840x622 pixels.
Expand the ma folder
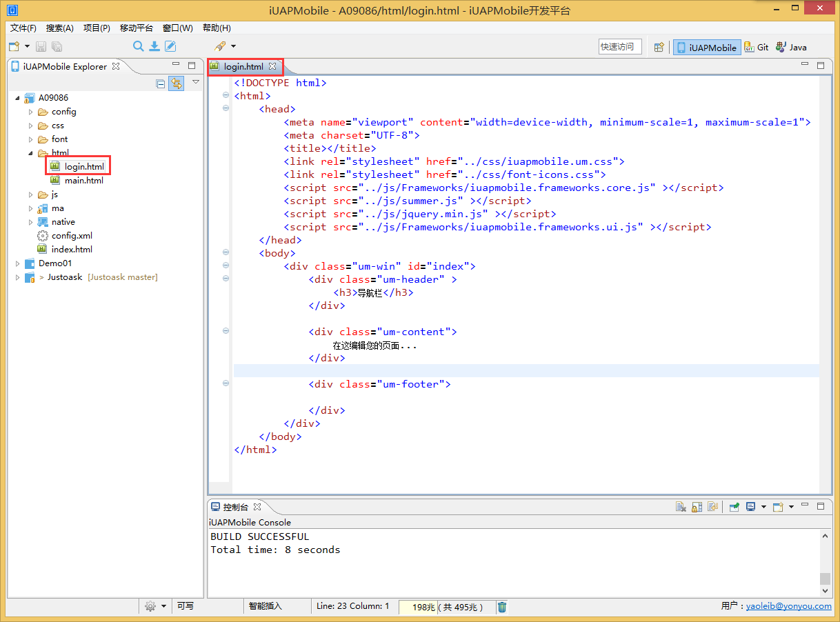click(x=30, y=208)
